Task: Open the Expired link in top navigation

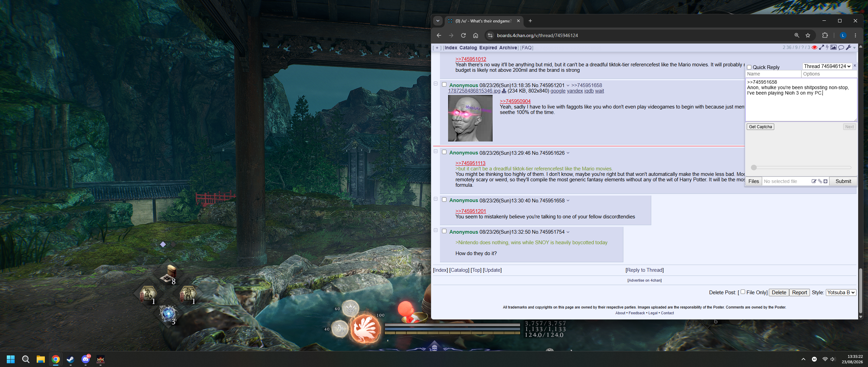Action: (488, 48)
